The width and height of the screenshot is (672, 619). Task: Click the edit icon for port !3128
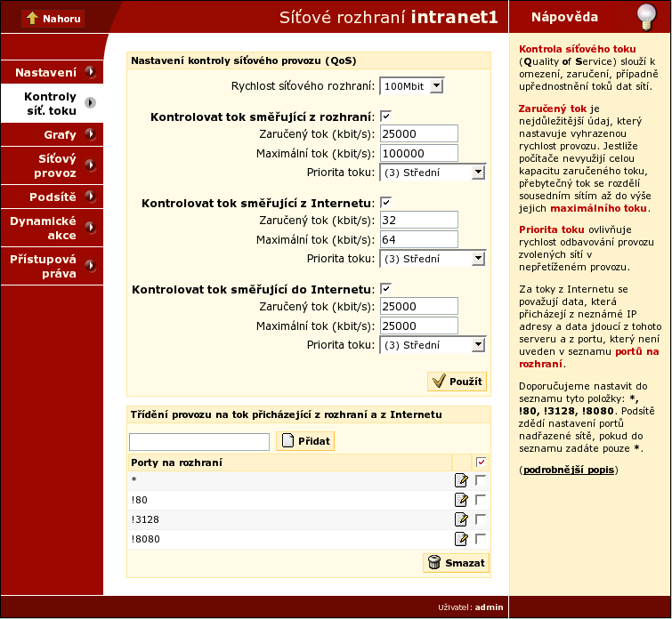coord(461,519)
